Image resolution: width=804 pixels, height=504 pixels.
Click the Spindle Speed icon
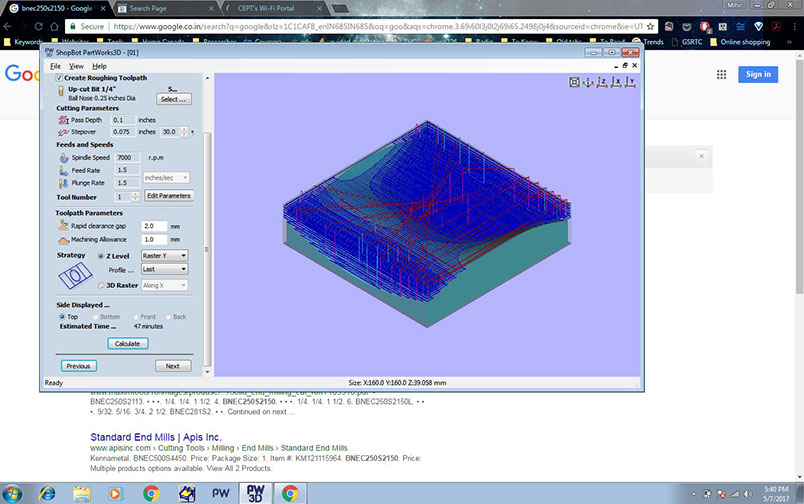coord(64,157)
